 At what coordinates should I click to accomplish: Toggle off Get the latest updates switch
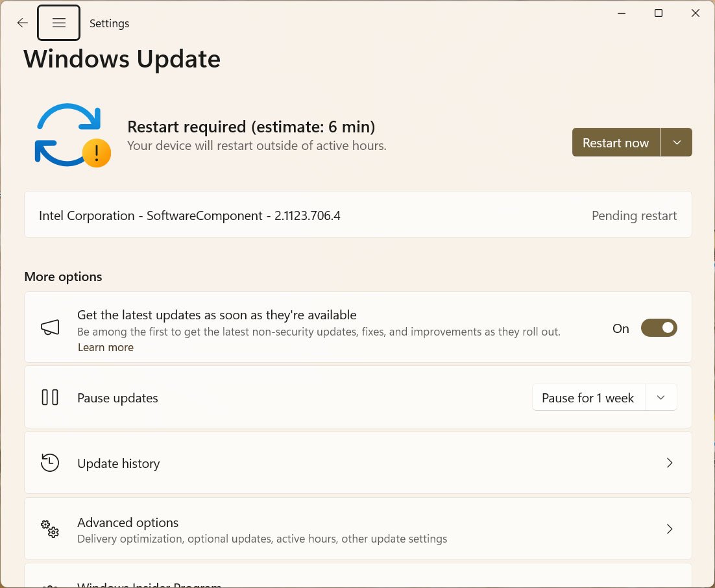pos(659,328)
